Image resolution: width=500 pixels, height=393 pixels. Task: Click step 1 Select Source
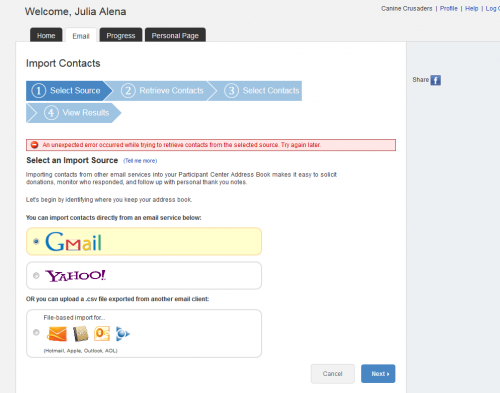(x=69, y=91)
